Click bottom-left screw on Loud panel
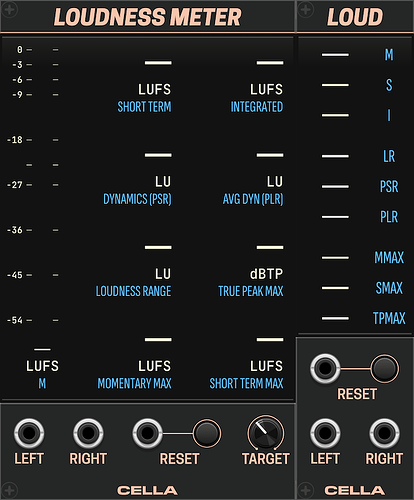 tap(306, 490)
